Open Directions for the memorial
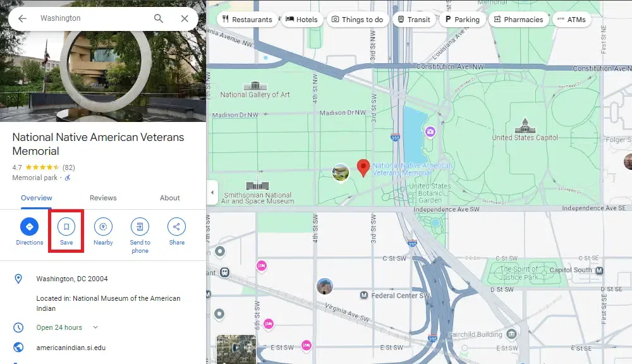The image size is (632, 364). click(30, 231)
